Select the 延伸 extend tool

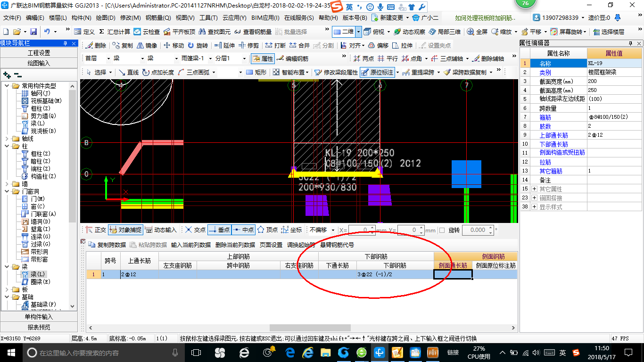point(224,45)
